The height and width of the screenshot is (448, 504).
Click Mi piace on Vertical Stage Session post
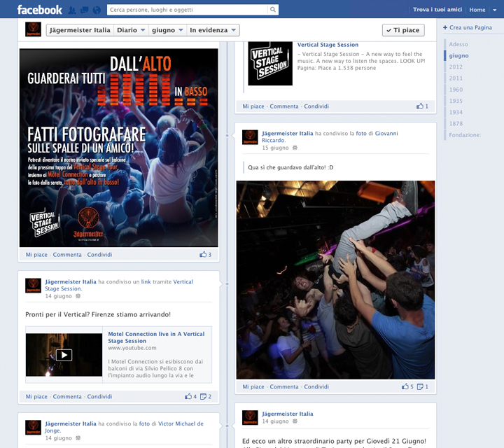click(x=253, y=106)
